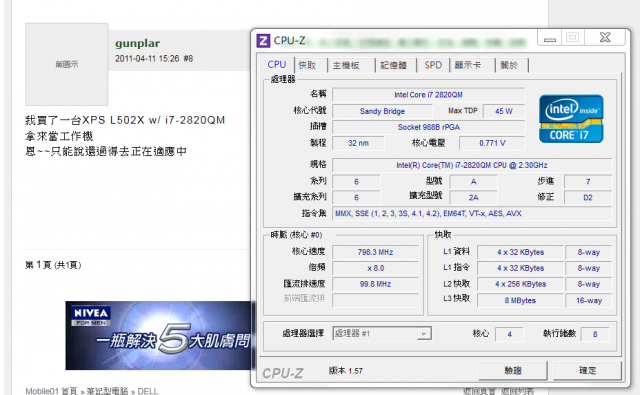Minimize the CPU-Z window
Screen dimensions: 640x395
550,38
